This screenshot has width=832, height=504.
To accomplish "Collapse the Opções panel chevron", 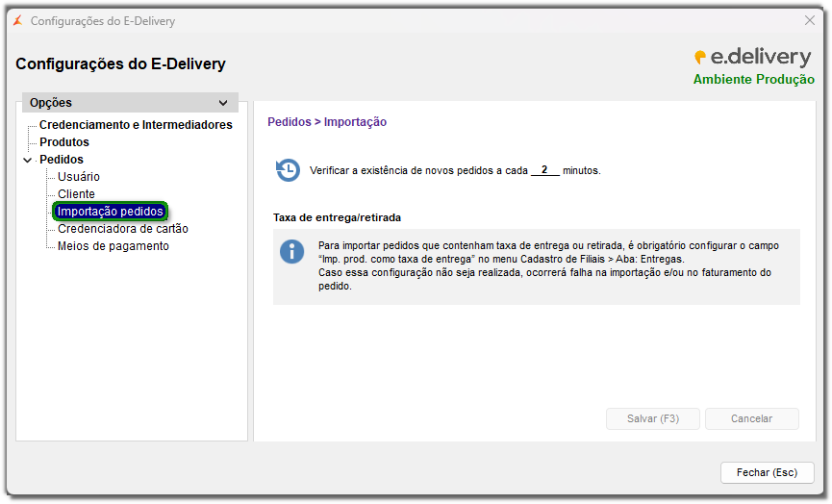I will tap(223, 103).
